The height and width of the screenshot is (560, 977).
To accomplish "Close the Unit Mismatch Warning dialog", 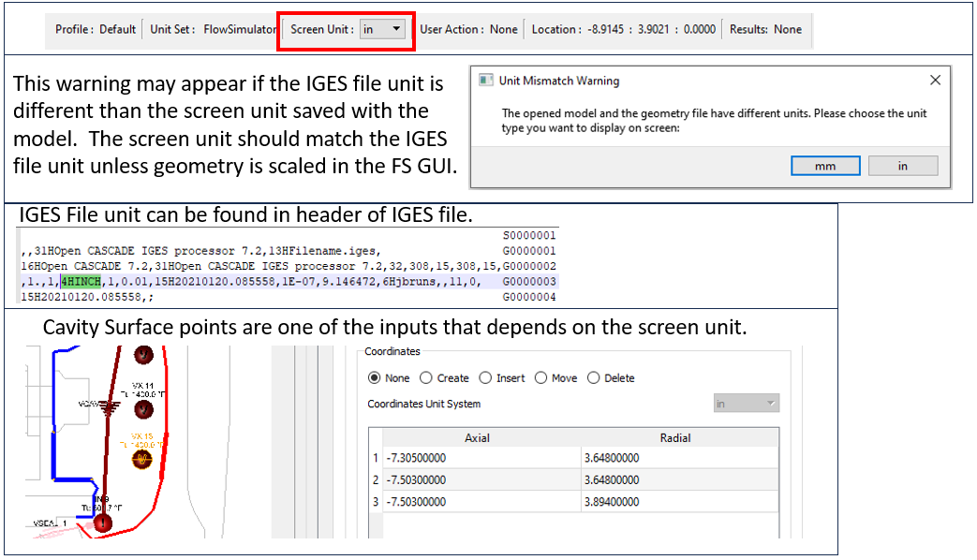I will click(935, 81).
